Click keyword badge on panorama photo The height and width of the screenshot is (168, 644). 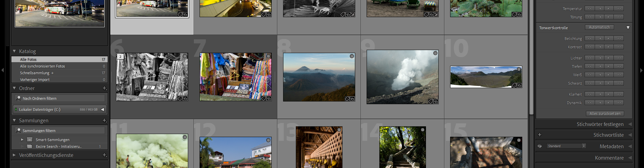pyautogui.click(x=514, y=85)
